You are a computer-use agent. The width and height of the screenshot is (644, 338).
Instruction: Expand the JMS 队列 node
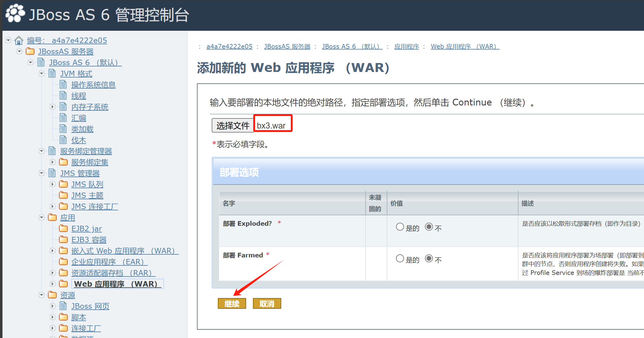[x=53, y=184]
